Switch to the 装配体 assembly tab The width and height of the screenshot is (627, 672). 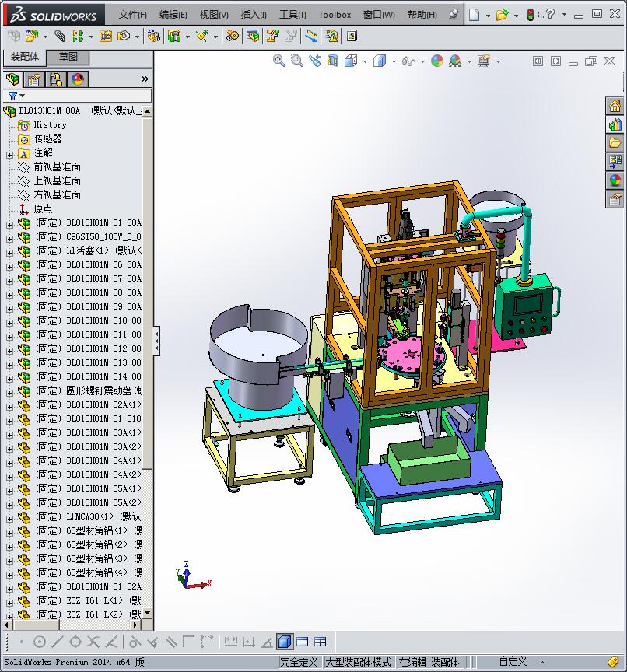24,57
